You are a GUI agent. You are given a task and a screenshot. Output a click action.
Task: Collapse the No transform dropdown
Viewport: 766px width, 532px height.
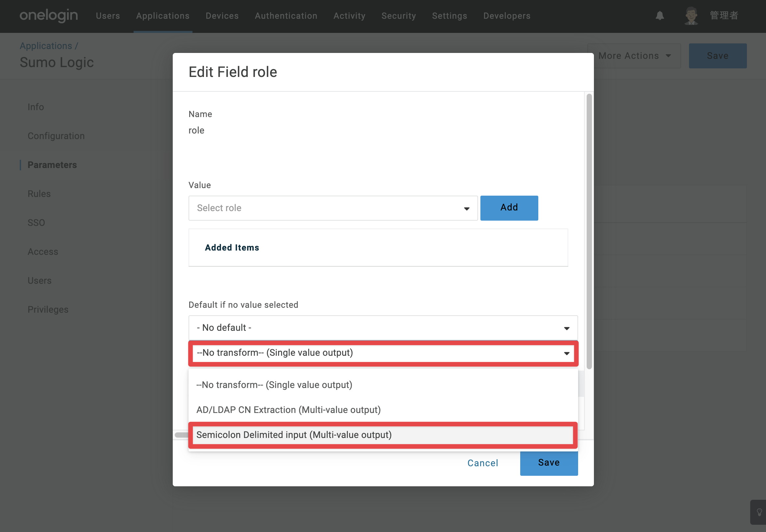tap(383, 353)
